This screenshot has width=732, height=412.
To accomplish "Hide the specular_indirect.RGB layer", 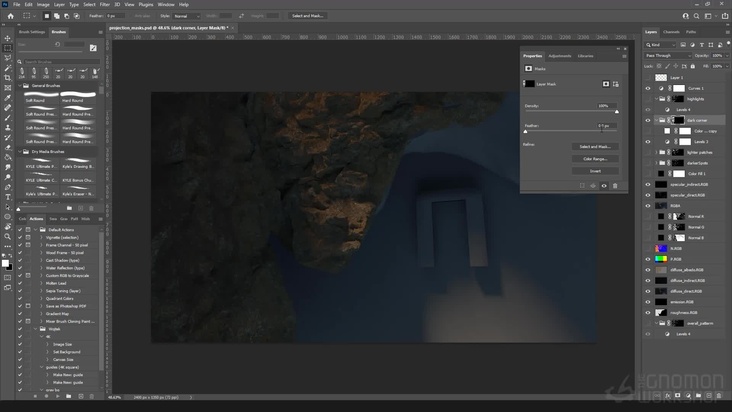I will (648, 184).
